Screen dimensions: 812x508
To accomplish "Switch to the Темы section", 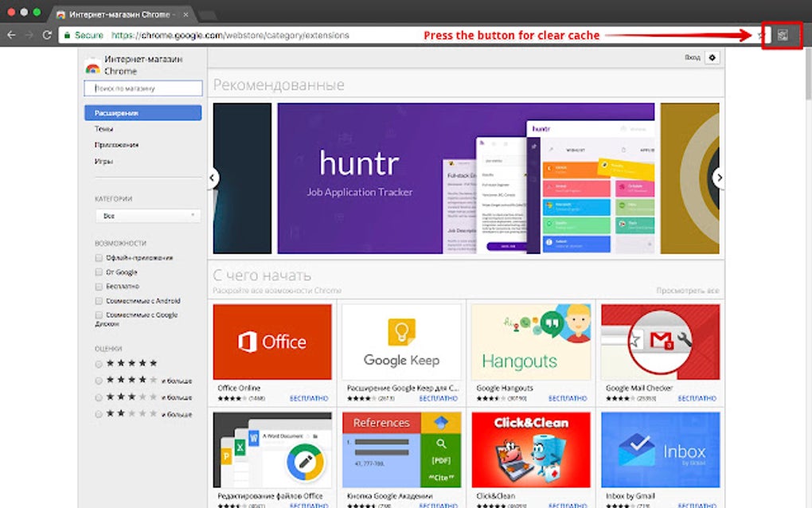I will point(104,128).
